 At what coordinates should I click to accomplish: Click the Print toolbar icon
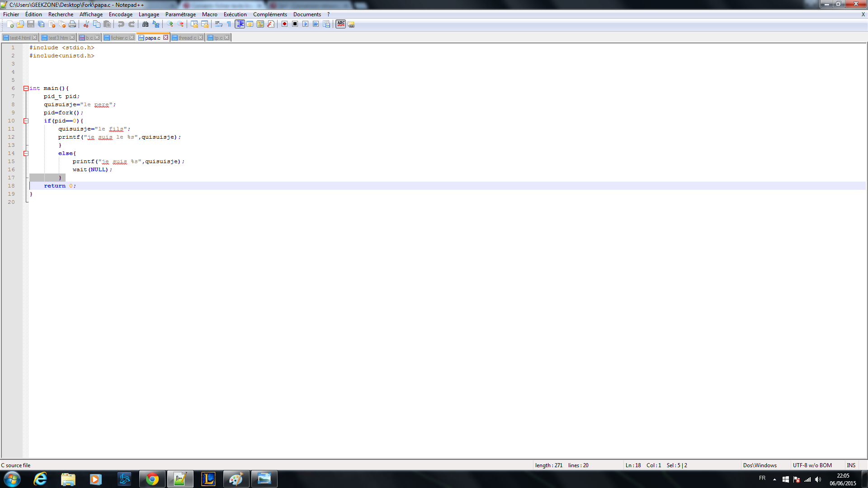tap(72, 24)
